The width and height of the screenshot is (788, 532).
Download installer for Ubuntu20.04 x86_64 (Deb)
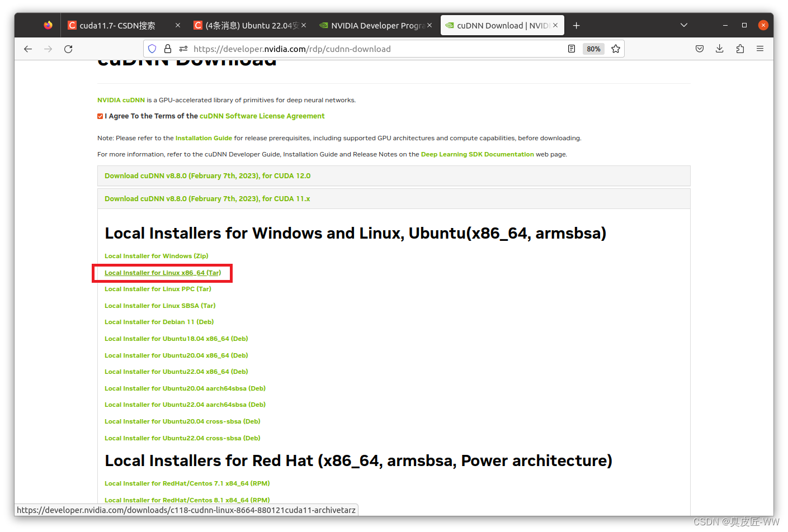[176, 355]
